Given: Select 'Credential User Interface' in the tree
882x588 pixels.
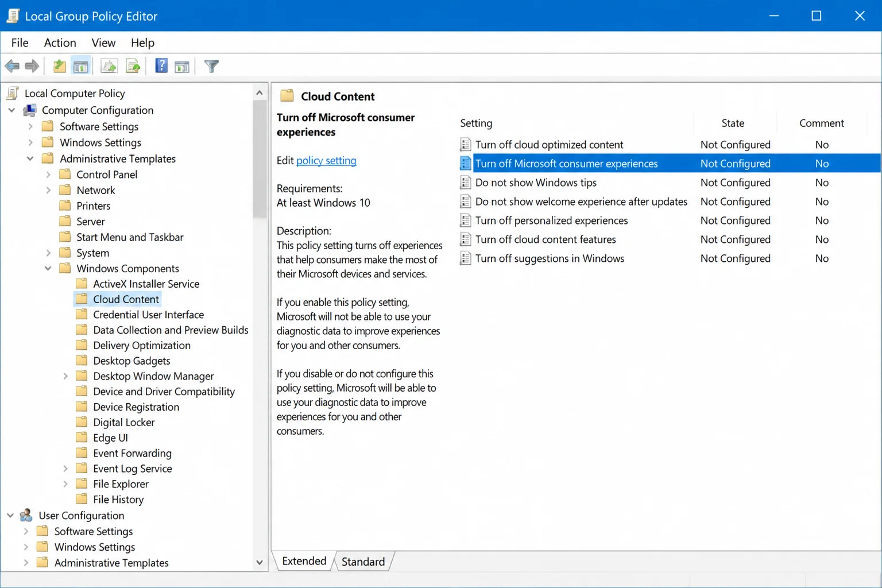Looking at the screenshot, I should click(x=148, y=314).
